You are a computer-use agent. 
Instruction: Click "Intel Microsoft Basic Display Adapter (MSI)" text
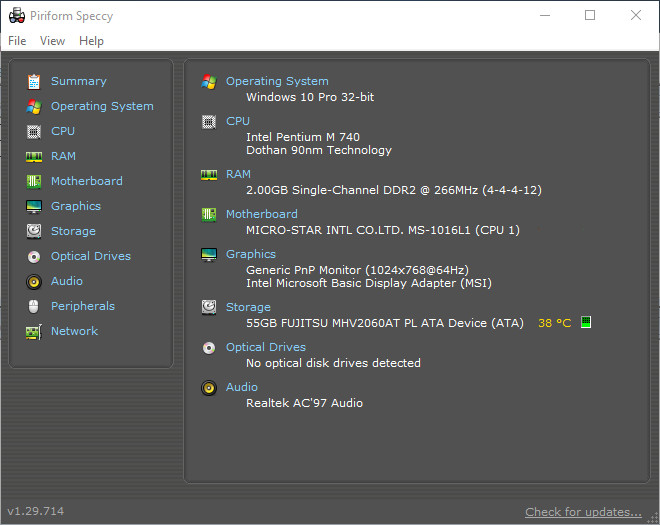(369, 283)
